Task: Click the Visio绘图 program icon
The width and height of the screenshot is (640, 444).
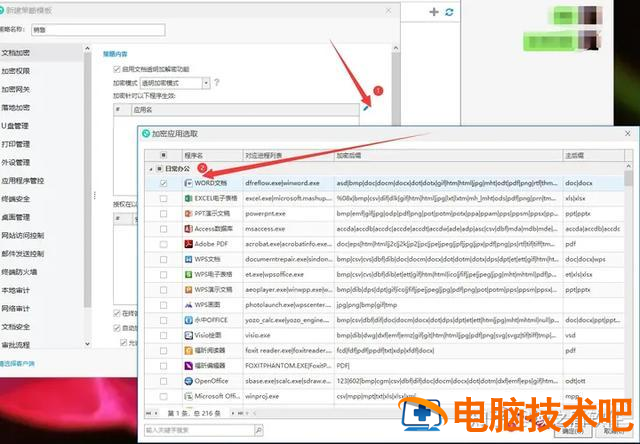Action: 188,335
